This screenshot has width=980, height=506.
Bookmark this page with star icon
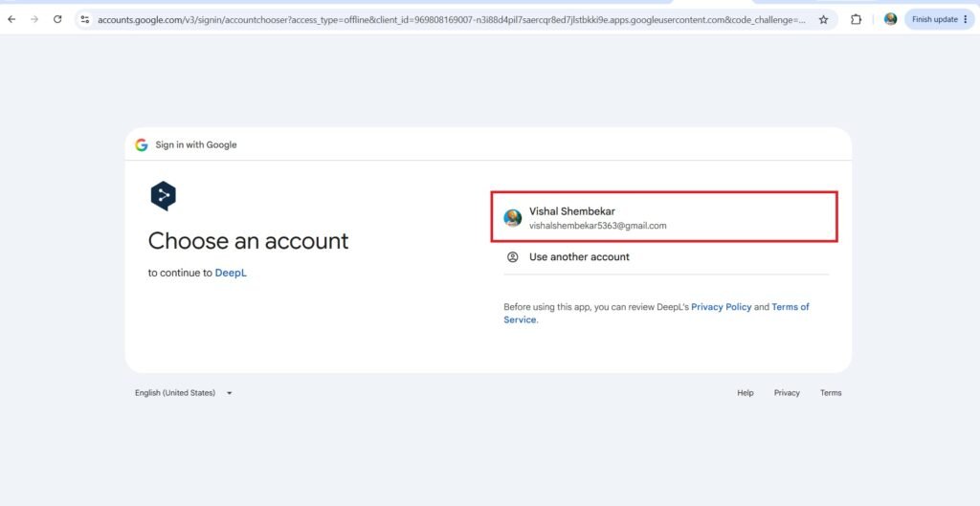coord(824,19)
